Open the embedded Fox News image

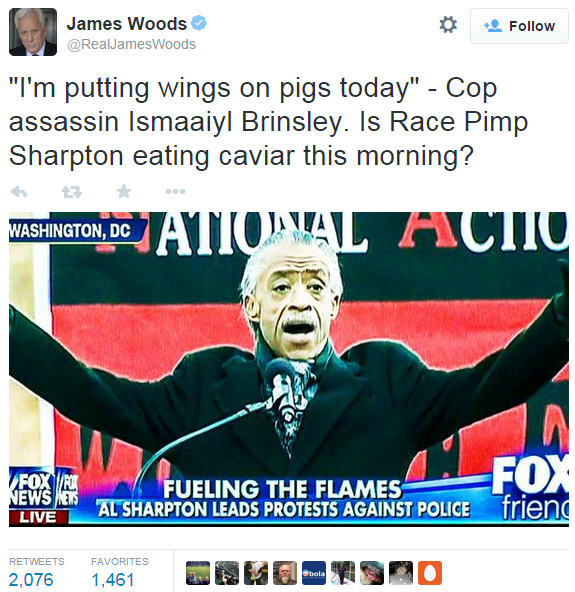289,369
